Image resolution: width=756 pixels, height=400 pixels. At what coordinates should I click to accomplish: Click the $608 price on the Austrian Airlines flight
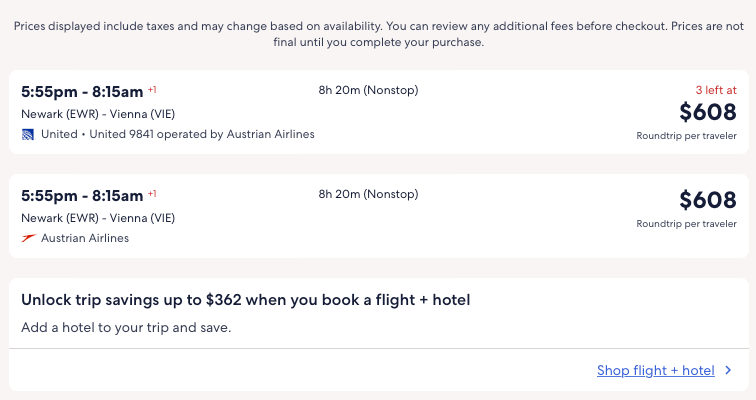pos(707,200)
